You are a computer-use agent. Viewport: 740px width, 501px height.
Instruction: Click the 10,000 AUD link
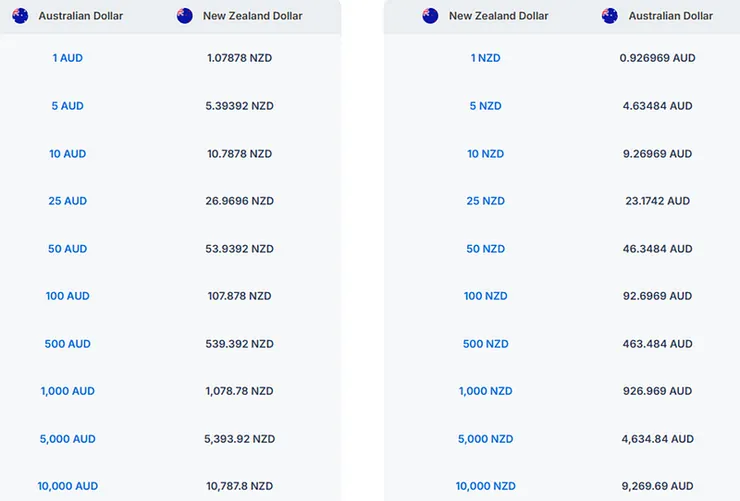(x=68, y=486)
